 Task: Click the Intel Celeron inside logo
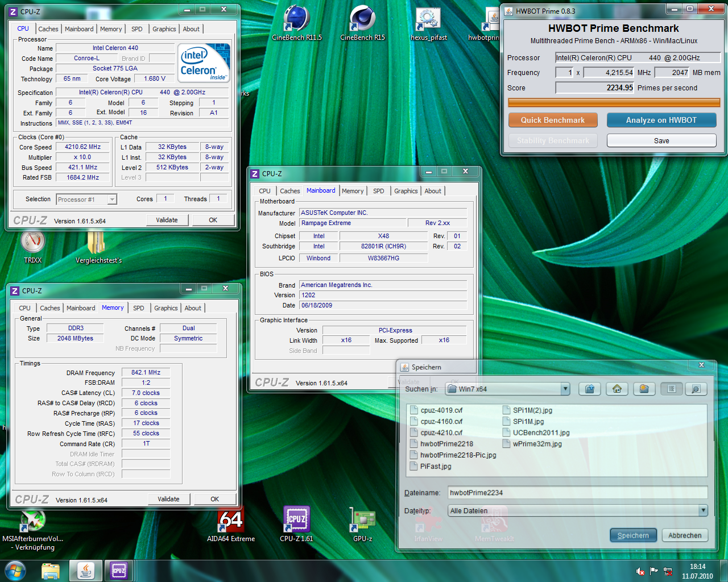[204, 63]
